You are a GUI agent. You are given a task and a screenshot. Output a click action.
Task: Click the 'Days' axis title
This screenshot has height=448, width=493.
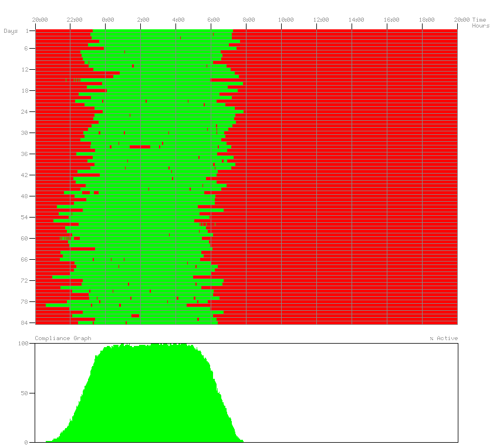tap(11, 31)
